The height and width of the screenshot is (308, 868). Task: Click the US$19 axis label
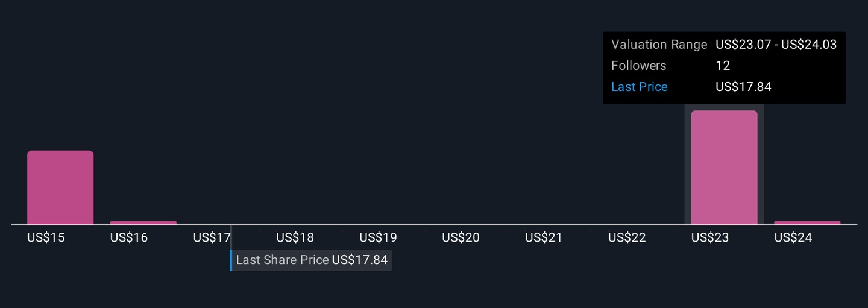pyautogui.click(x=378, y=238)
